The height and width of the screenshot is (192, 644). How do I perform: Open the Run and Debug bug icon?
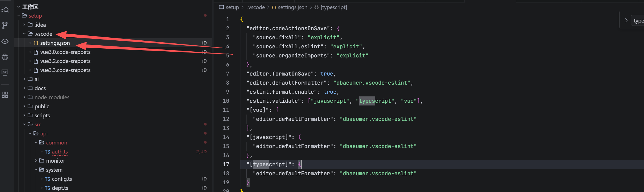pos(5,57)
